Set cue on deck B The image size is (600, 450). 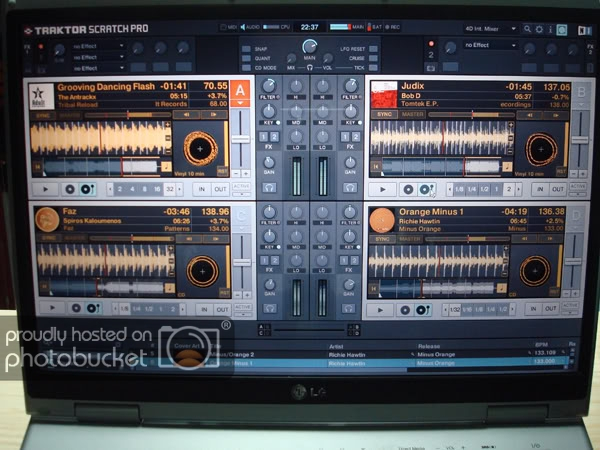click(x=408, y=189)
